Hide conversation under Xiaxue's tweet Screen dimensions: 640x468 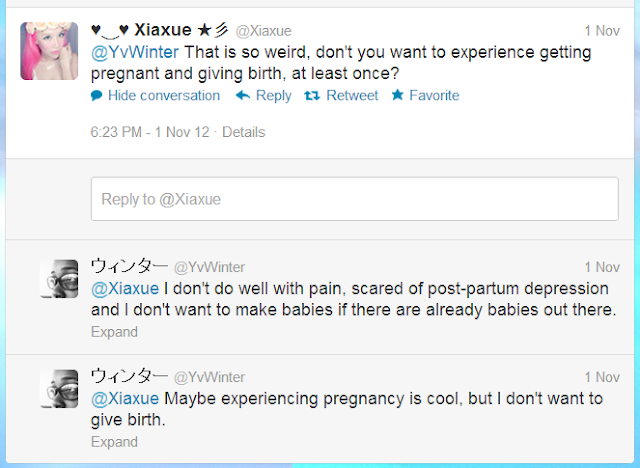(x=163, y=96)
